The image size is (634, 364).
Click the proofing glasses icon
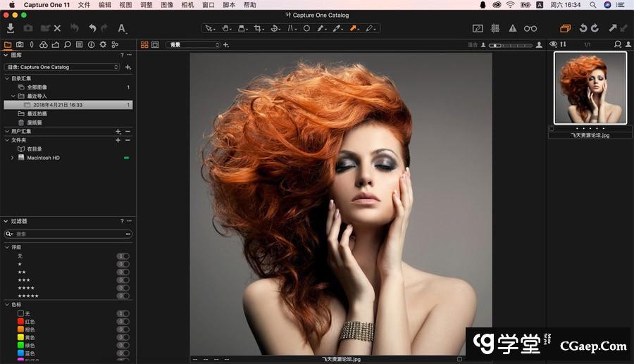(x=530, y=28)
